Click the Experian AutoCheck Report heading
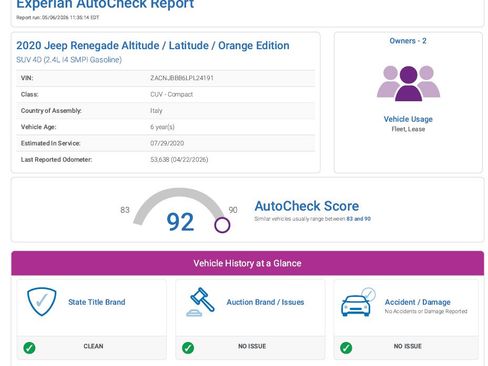This screenshot has width=488, height=366. point(105,4)
